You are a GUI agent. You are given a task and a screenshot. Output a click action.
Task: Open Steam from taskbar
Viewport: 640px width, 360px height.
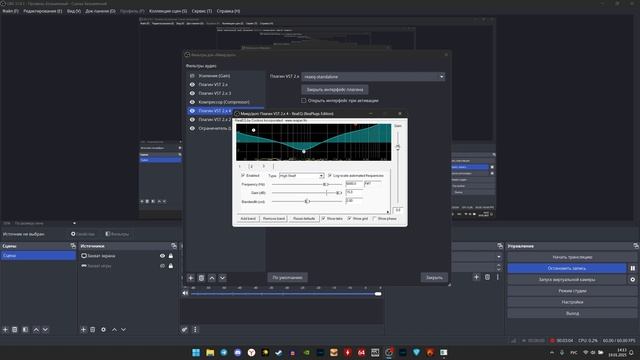click(x=279, y=352)
